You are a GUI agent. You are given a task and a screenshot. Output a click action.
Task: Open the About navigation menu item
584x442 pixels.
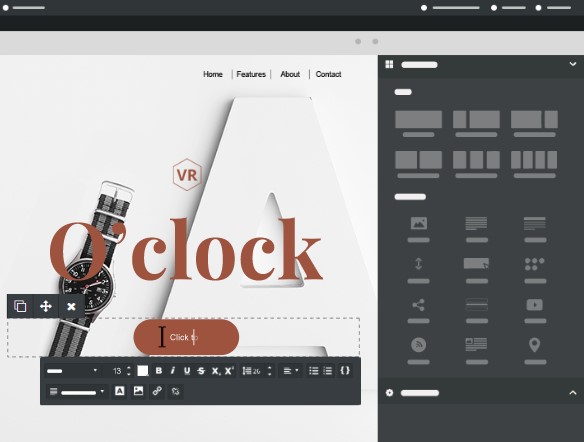pos(290,74)
